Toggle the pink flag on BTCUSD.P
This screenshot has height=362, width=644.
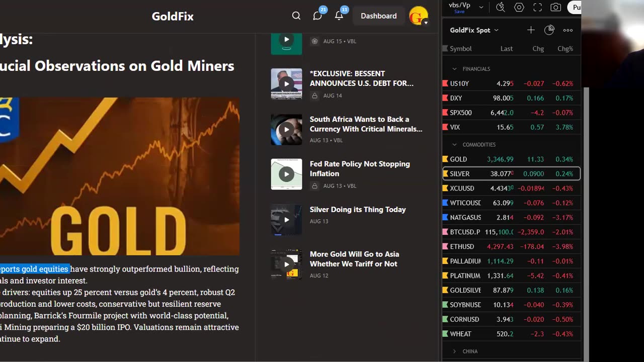445,232
